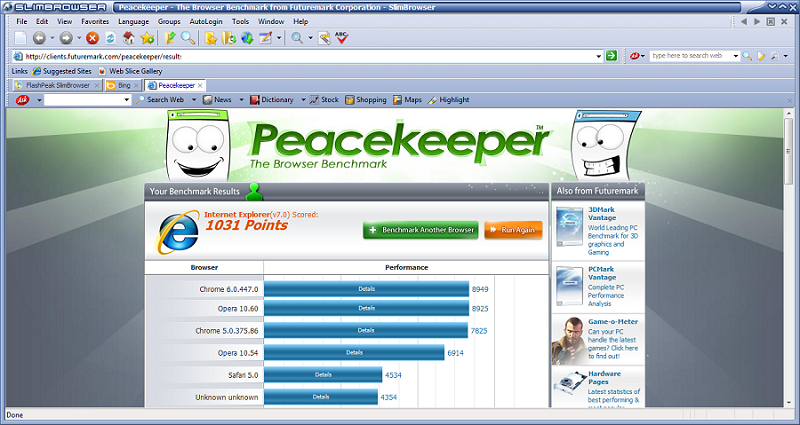Click the globe with green arrow icon

pos(247,38)
